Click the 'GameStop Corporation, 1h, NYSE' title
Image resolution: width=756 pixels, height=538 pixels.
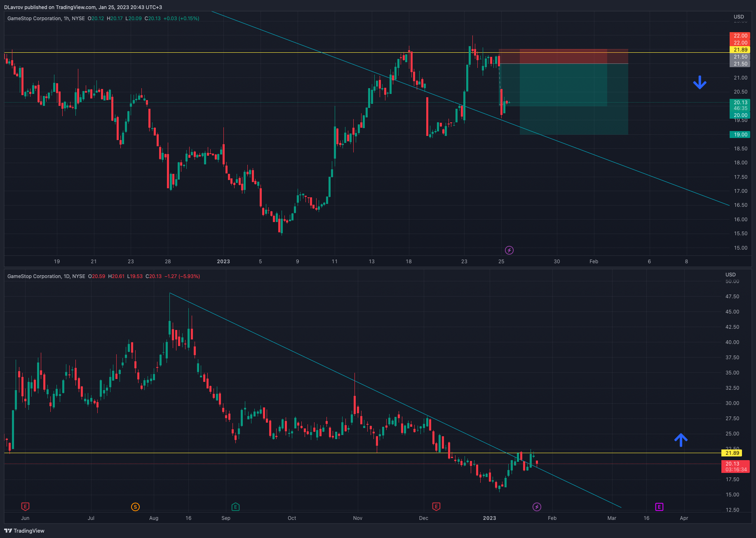(46, 19)
